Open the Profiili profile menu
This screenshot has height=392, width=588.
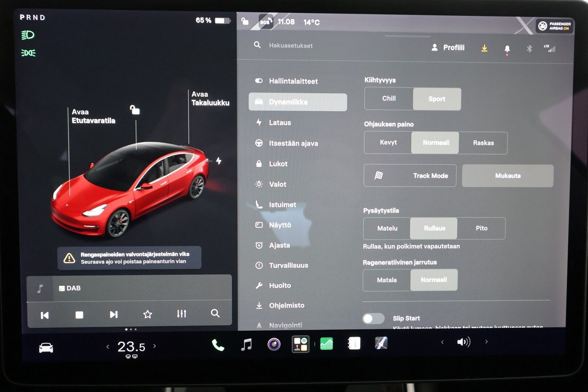click(448, 48)
